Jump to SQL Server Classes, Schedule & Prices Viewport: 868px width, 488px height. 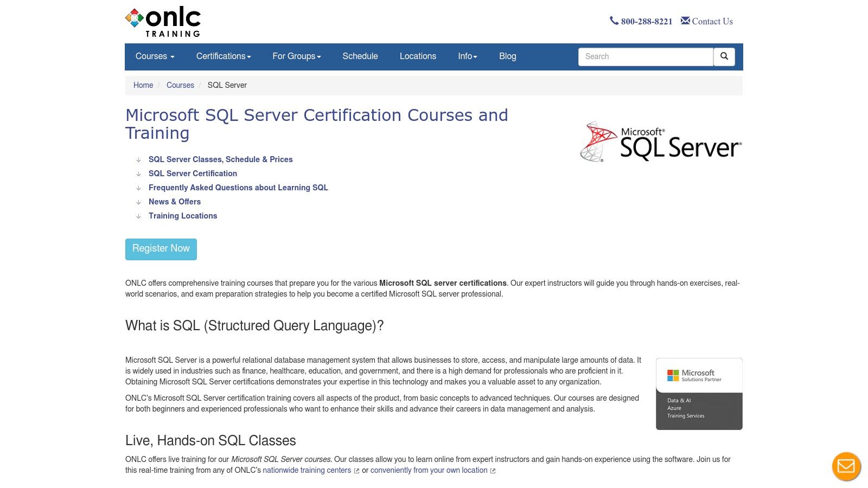click(x=221, y=159)
